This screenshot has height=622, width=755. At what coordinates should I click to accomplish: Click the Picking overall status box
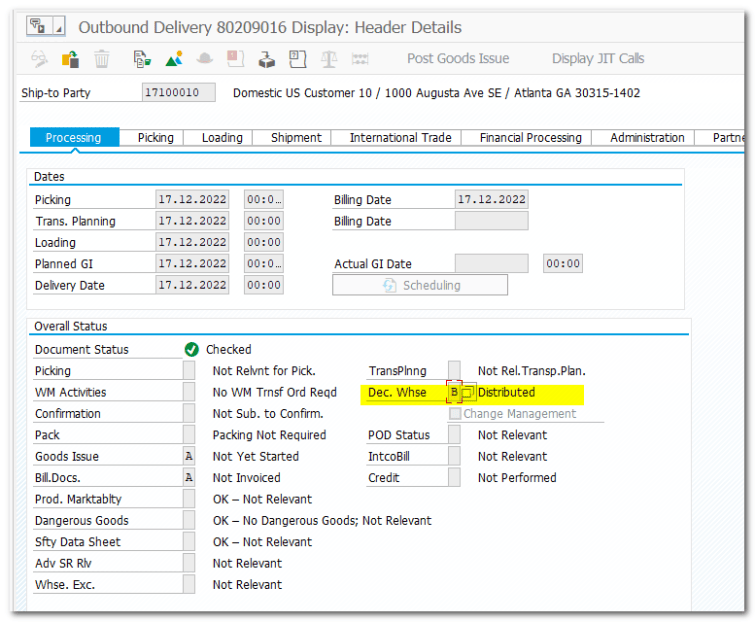click(189, 371)
